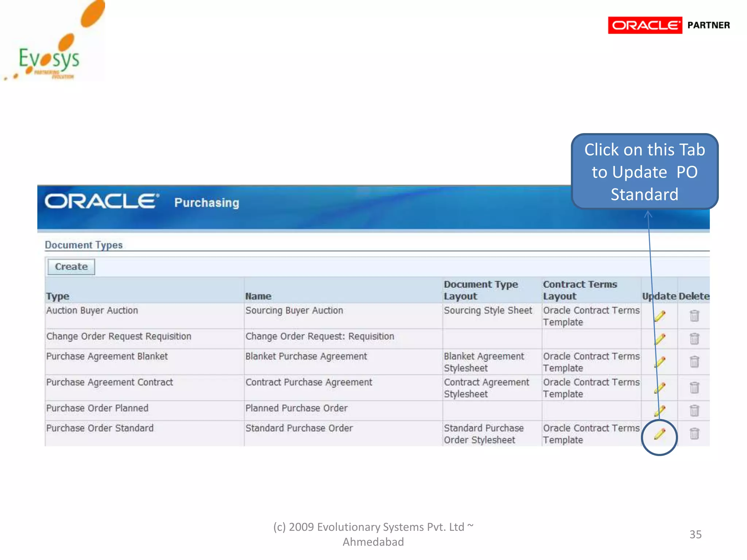Delete the Purchase Agreement Blanket row

(694, 362)
